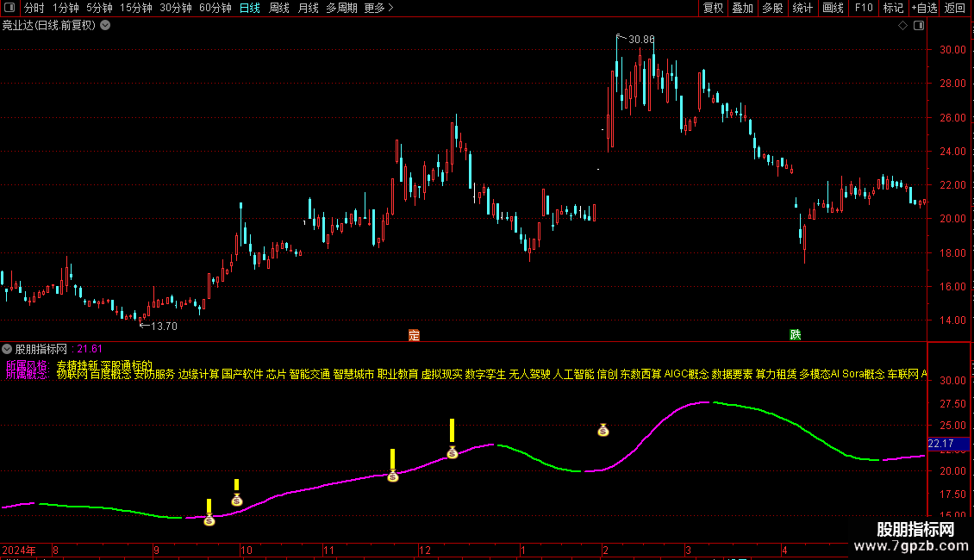Image resolution: width=974 pixels, height=560 pixels.
Task: Switch to the 周线 weekly period
Action: [x=279, y=8]
